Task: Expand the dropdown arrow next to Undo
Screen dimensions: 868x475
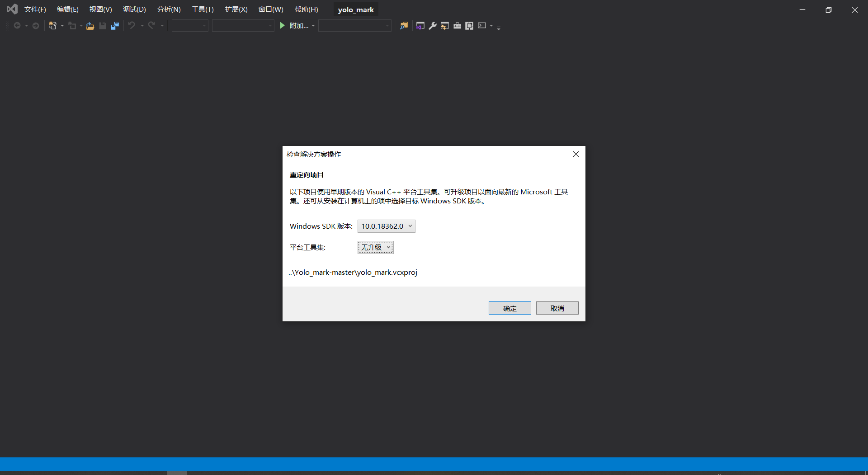Action: 142,26
